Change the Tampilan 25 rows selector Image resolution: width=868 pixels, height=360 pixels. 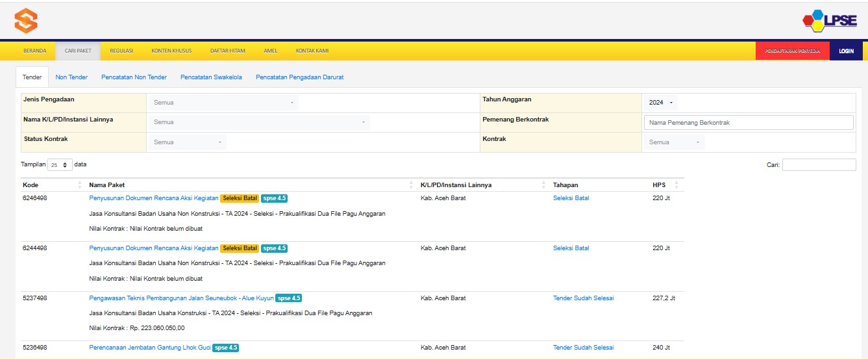(x=60, y=165)
